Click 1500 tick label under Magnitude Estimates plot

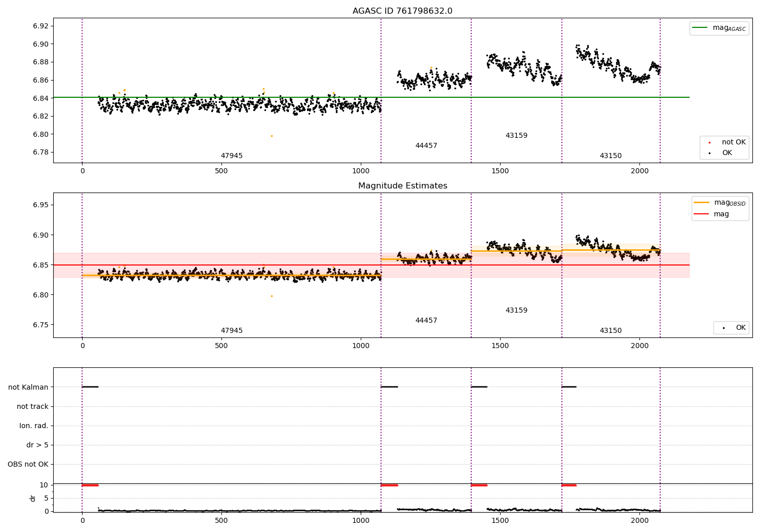coord(500,346)
